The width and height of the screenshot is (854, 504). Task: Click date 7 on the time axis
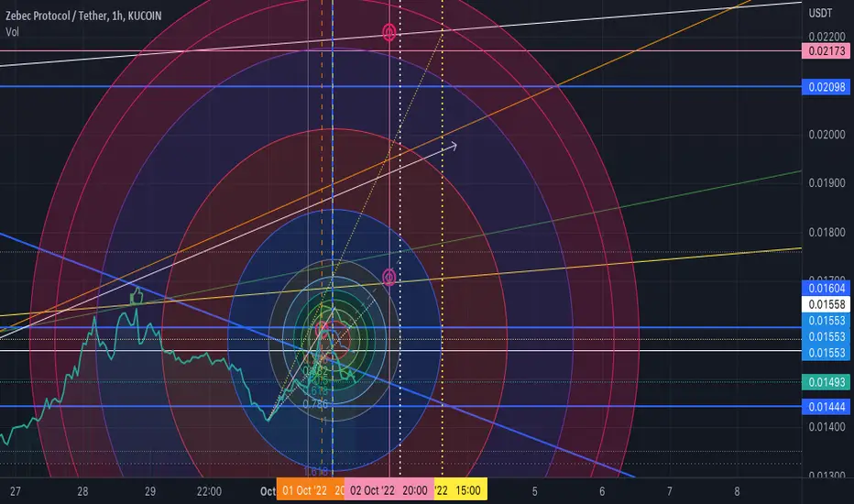(x=670, y=491)
